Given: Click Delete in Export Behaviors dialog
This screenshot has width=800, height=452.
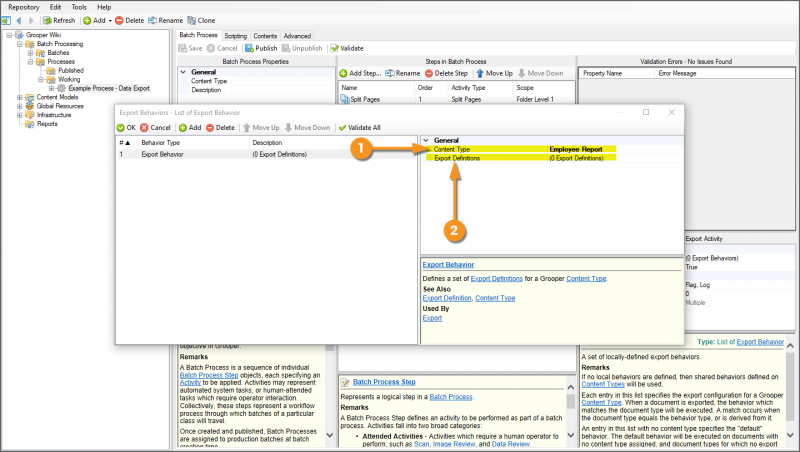Looking at the screenshot, I should [220, 128].
